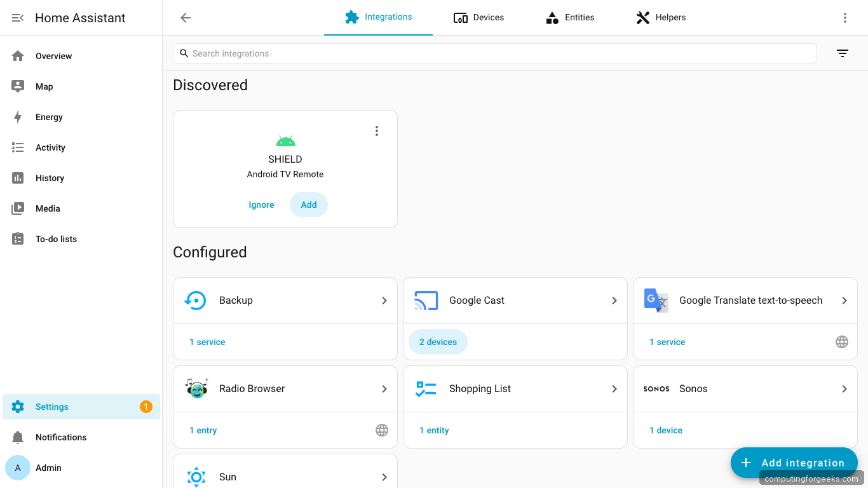
Task: Open the Radio Browser globe link
Action: (x=382, y=430)
